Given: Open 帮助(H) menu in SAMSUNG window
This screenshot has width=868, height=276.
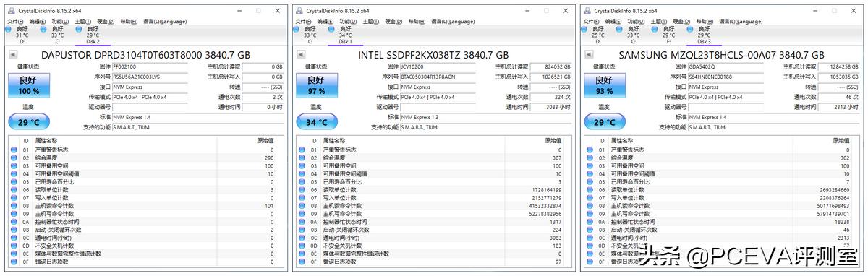Looking at the screenshot, I should pos(704,21).
